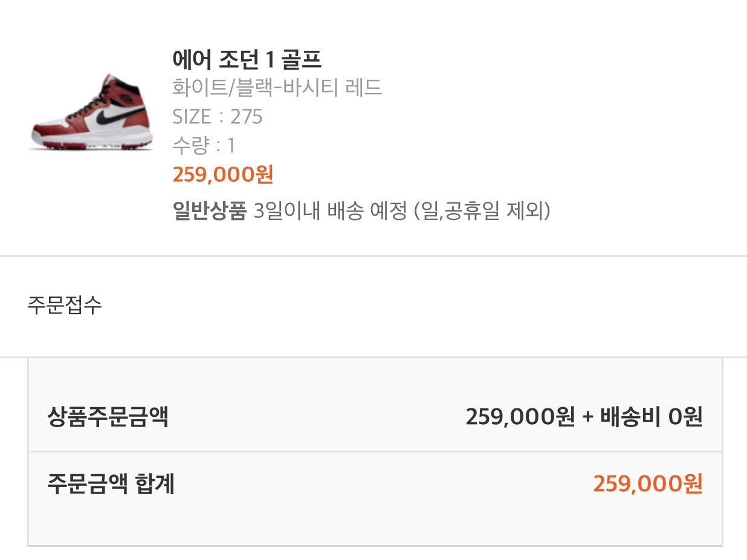Click the orange total 259,000원

pyautogui.click(x=647, y=484)
